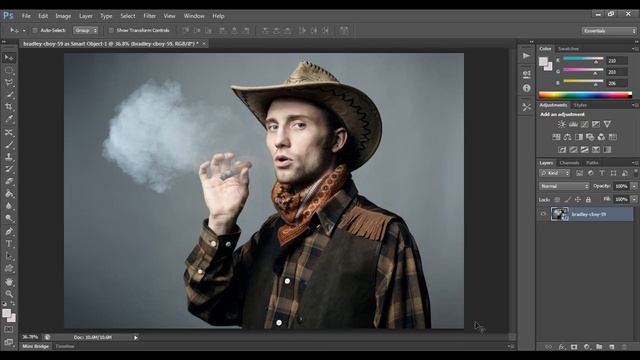Click the Add layer style fx icon
The width and height of the screenshot is (640, 360).
[562, 347]
